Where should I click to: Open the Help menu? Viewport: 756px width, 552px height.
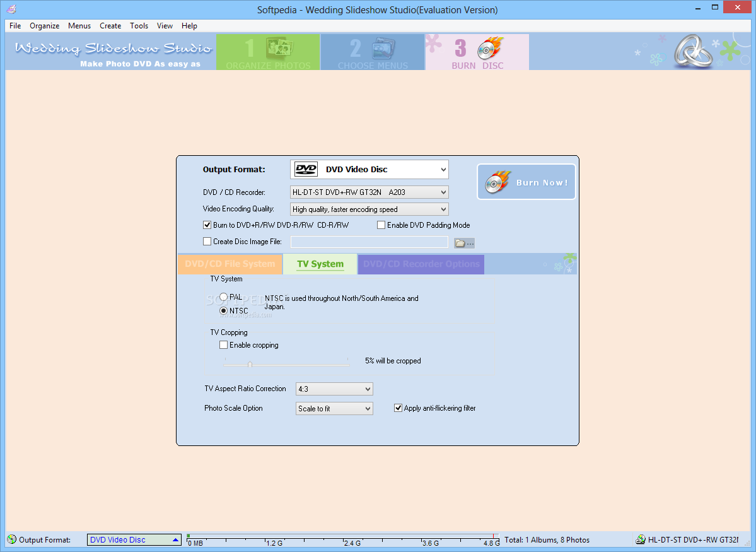[x=189, y=26]
